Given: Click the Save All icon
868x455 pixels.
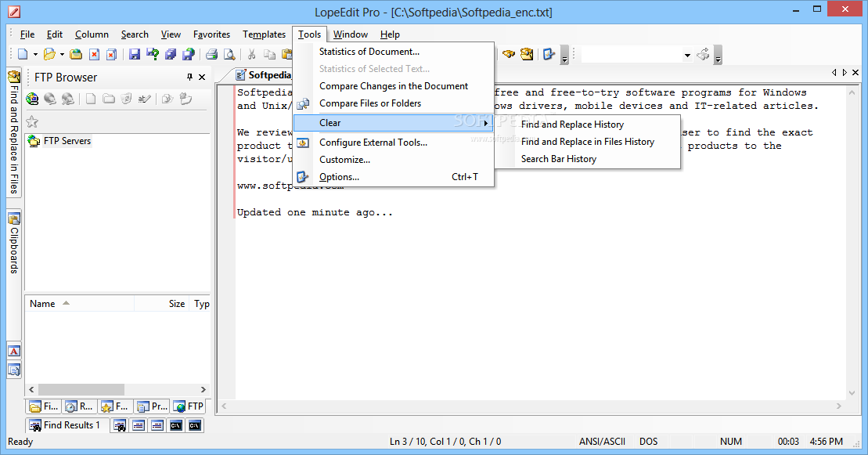Looking at the screenshot, I should (x=171, y=54).
